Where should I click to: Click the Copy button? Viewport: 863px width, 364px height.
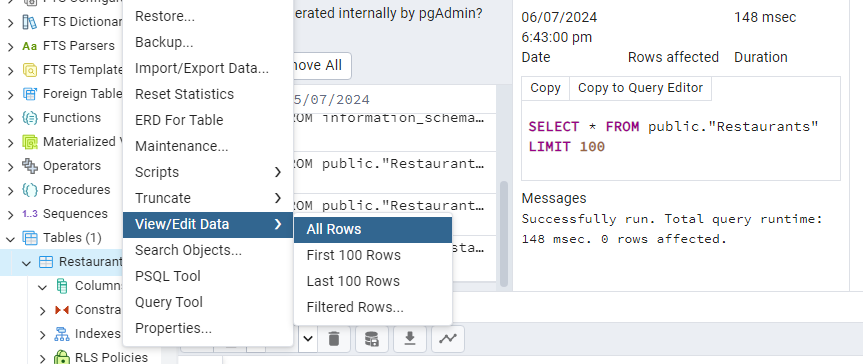click(x=545, y=88)
